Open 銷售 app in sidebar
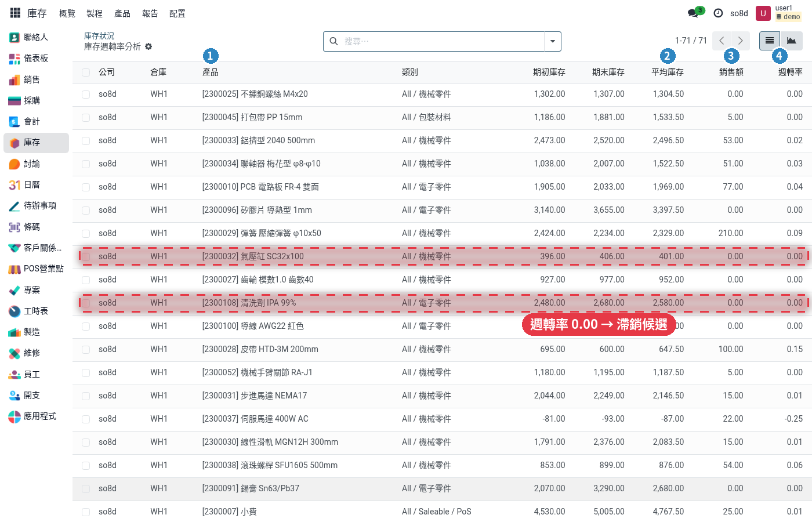 click(x=36, y=79)
